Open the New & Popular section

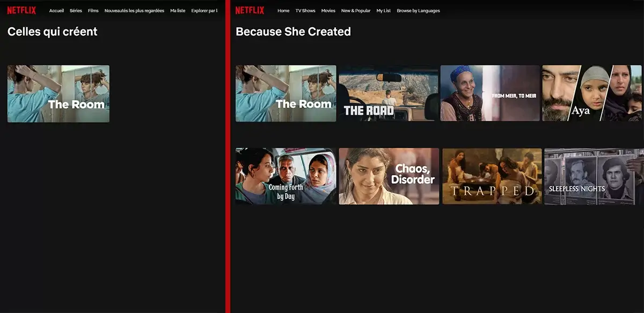[355, 10]
